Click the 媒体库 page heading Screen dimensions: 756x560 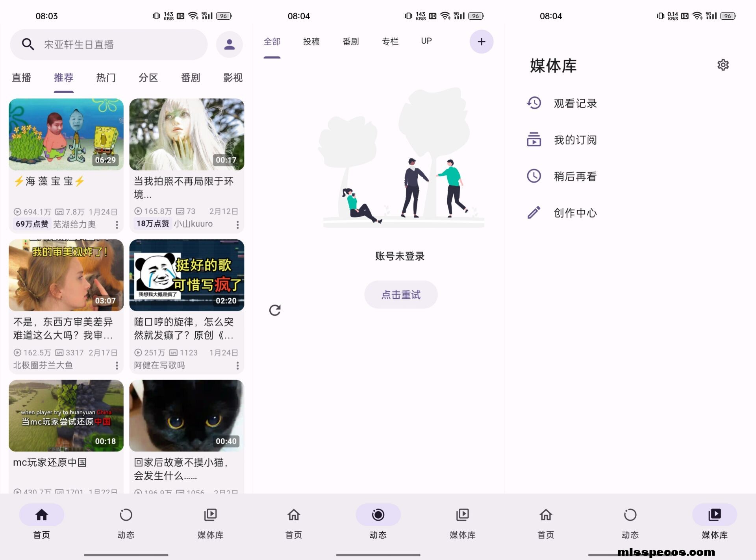point(553,66)
